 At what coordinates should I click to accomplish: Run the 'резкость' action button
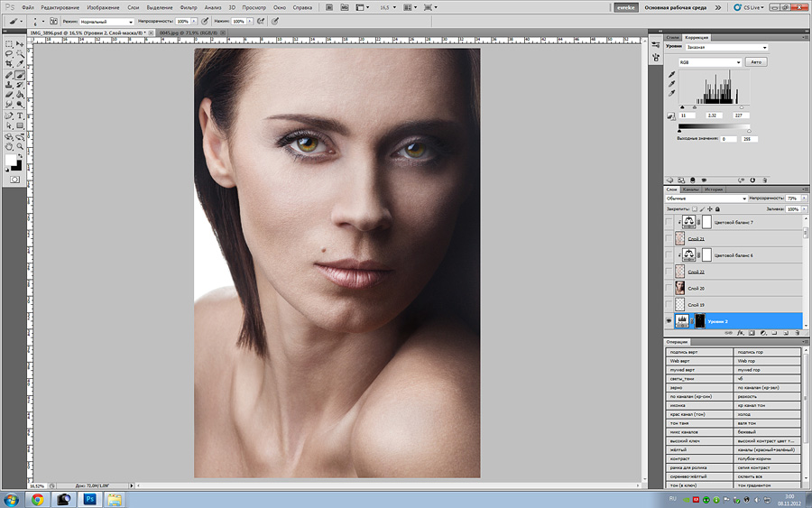tap(768, 396)
